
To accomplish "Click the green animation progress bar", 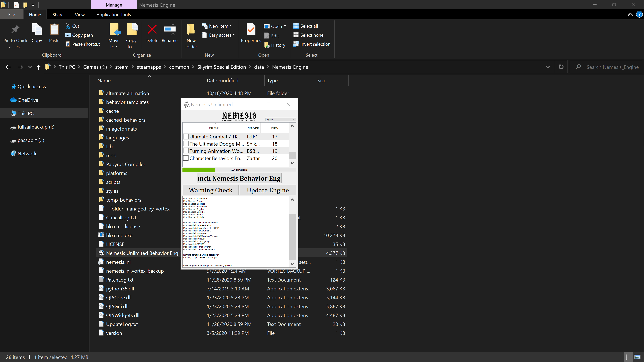I will click(199, 170).
